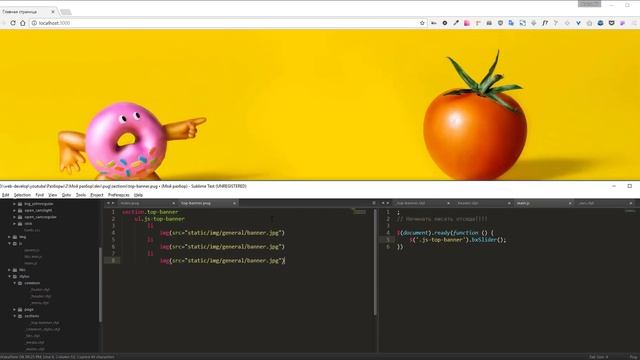Click left pane tab-scroll left arrow
The image size is (640, 360).
(108, 203)
